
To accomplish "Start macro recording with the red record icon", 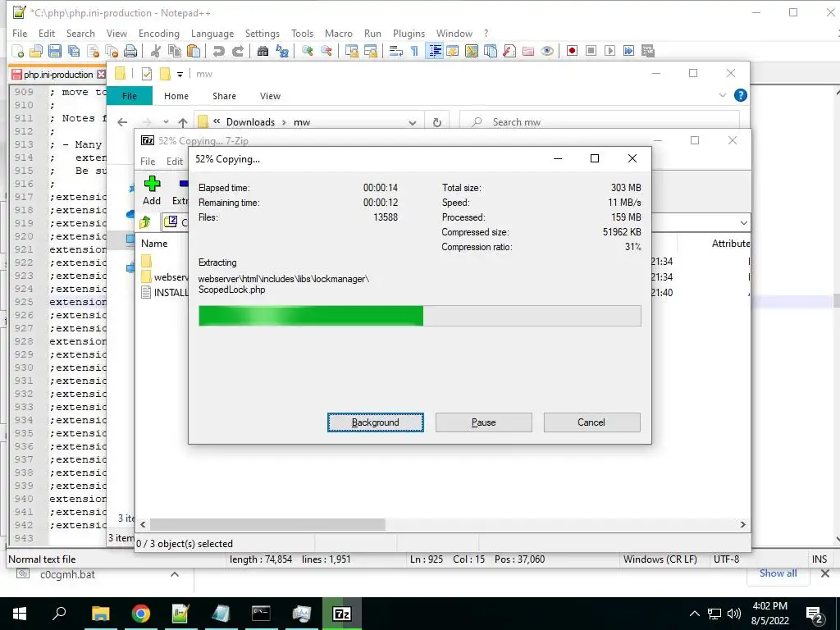I will [572, 51].
